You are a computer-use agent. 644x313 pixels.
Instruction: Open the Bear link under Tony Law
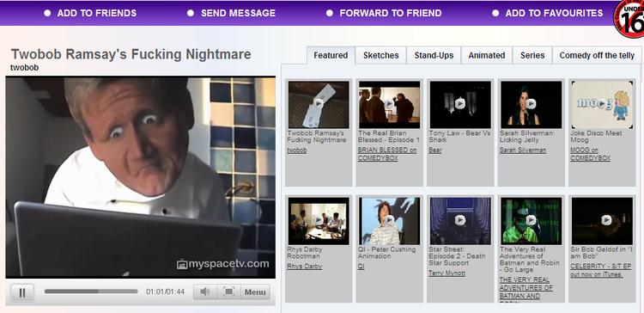[435, 150]
